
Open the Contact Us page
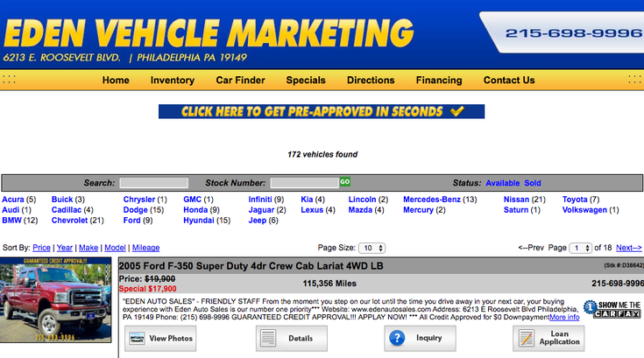[509, 80]
